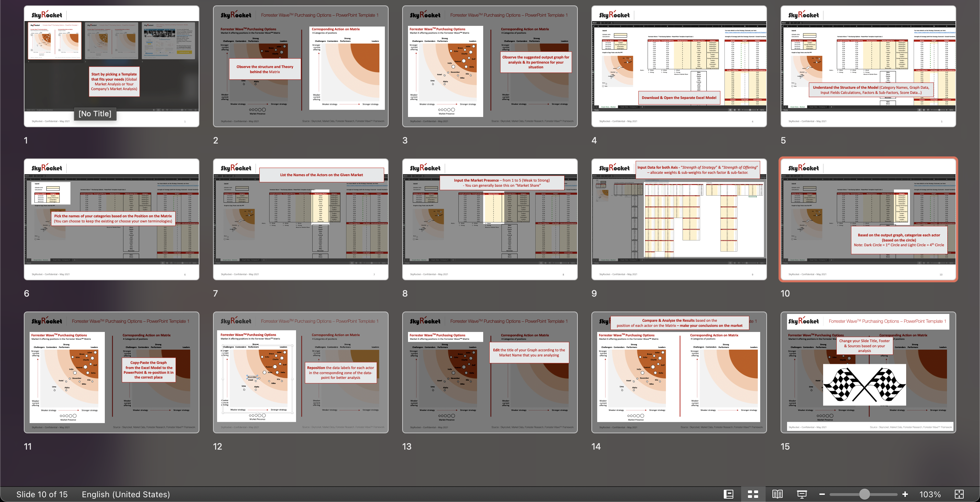Open zoom dialog via 103% label
Screen dimensions: 980x502
(930, 494)
